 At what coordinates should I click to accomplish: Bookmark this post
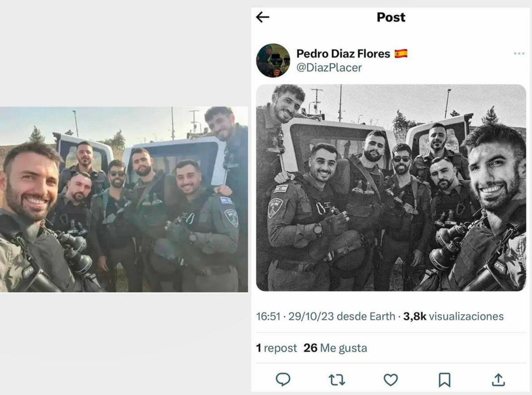point(444,379)
